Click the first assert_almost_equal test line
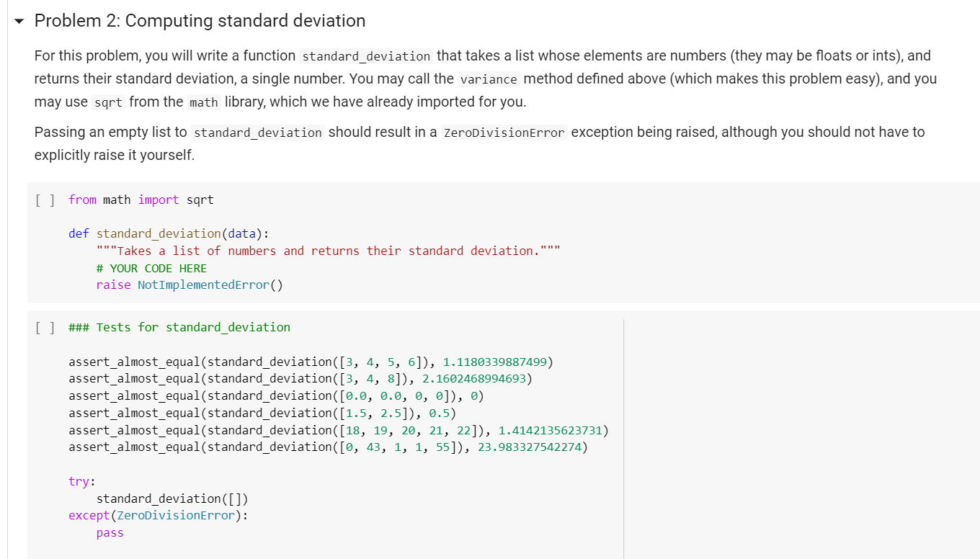The height and width of the screenshot is (559, 980). [310, 361]
